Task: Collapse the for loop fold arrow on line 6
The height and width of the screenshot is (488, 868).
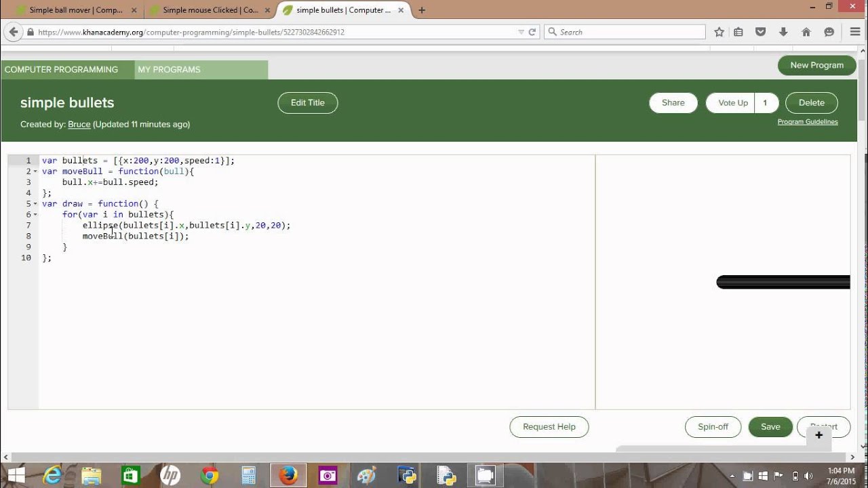Action: pyautogui.click(x=35, y=215)
